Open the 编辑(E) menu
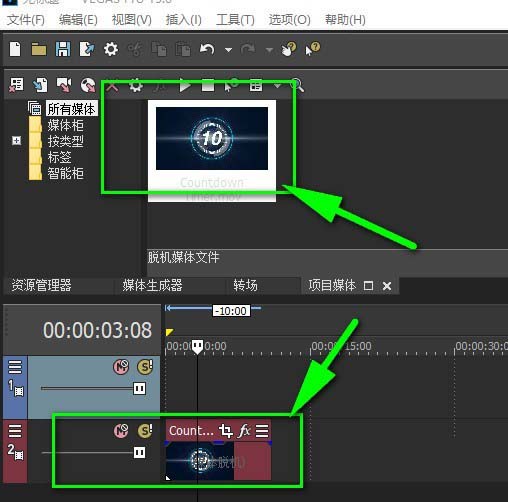Viewport: 508px width, 502px height. (78, 20)
